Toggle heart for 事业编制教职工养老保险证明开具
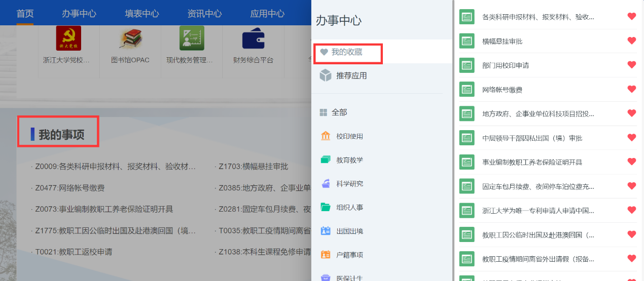Image resolution: width=644 pixels, height=281 pixels. [x=632, y=162]
